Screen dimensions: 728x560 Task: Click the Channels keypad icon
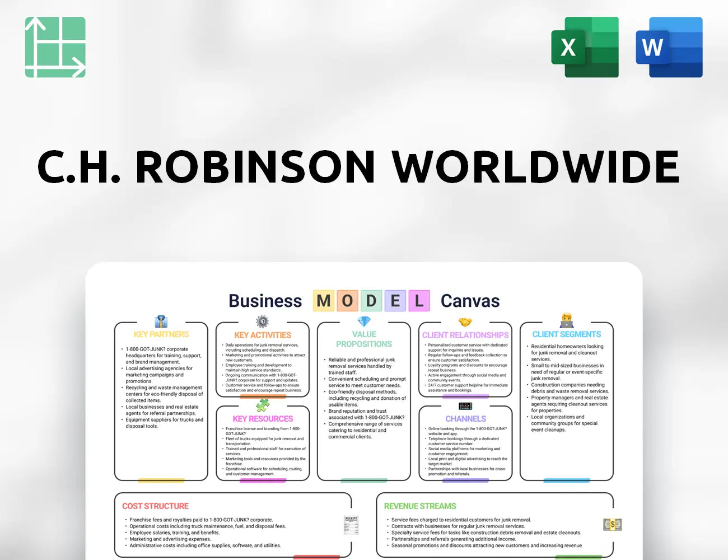coord(465,406)
